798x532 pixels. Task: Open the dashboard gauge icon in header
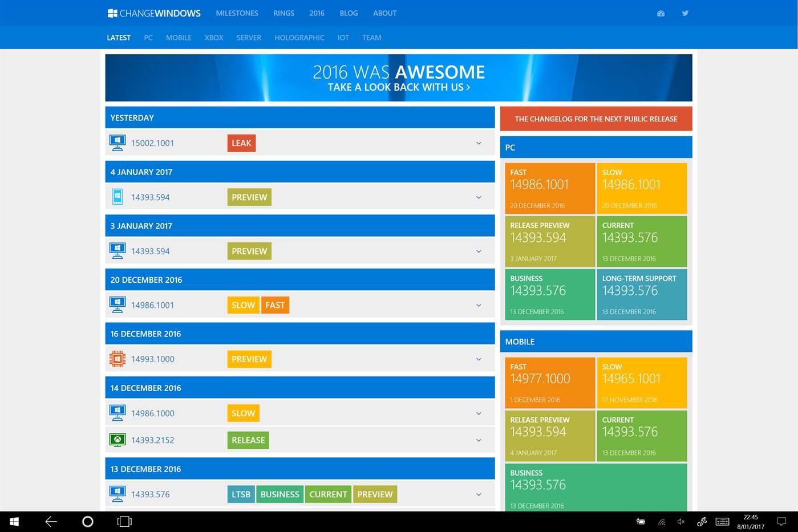point(661,13)
